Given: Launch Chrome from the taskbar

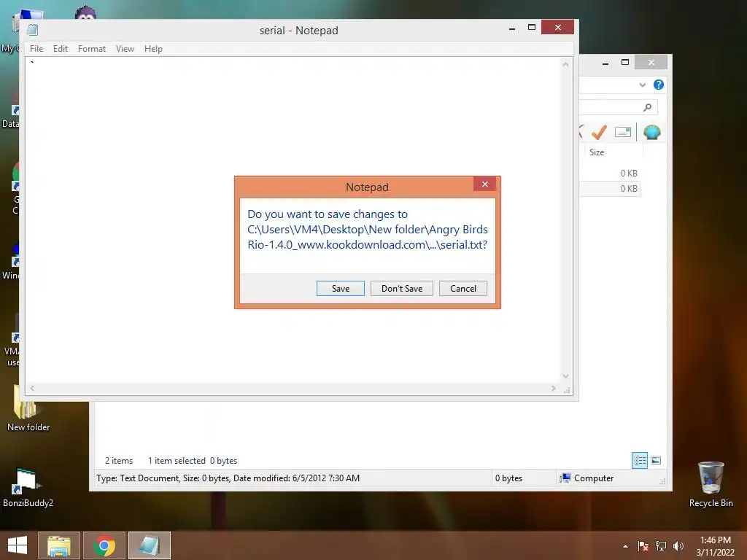Looking at the screenshot, I should tap(104, 545).
